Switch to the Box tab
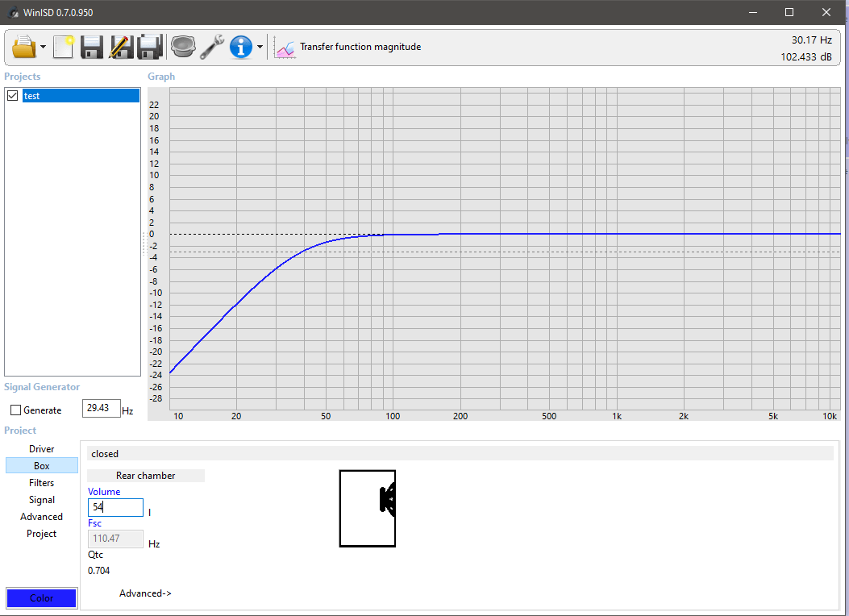849x616 pixels. 42,465
